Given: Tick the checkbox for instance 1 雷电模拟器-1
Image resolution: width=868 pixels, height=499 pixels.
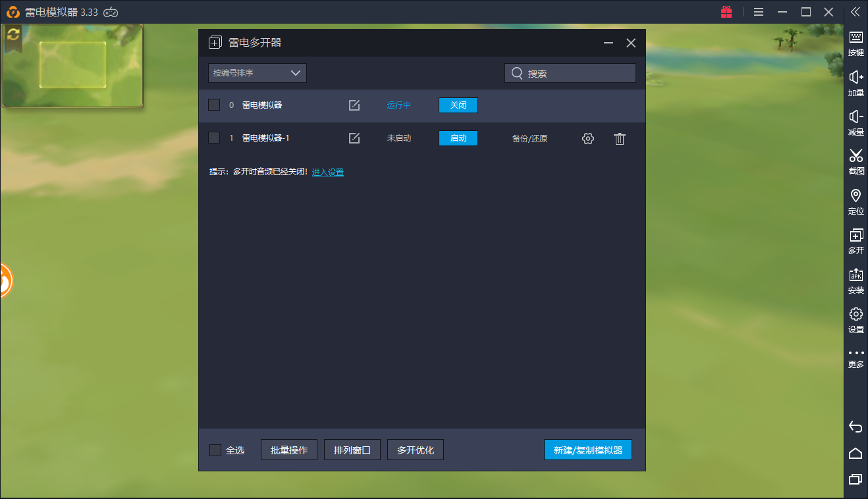Looking at the screenshot, I should [x=214, y=138].
